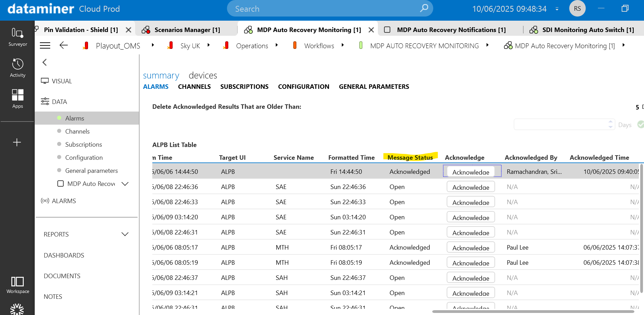Click the RS user avatar
The width and height of the screenshot is (644, 315).
(x=577, y=9)
